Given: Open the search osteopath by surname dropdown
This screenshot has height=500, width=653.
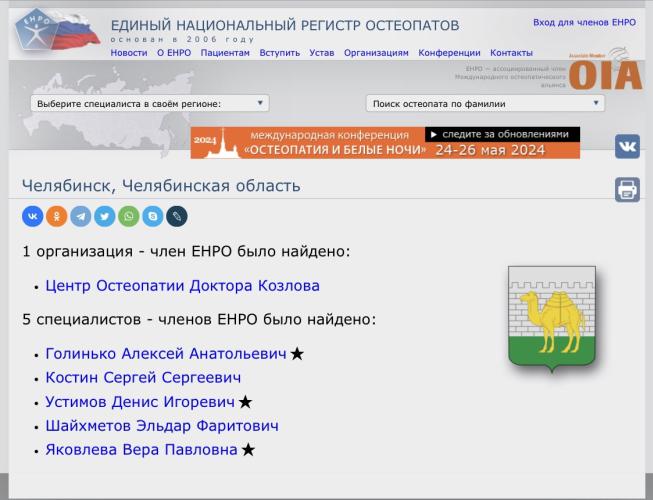Looking at the screenshot, I should pyautogui.click(x=485, y=104).
